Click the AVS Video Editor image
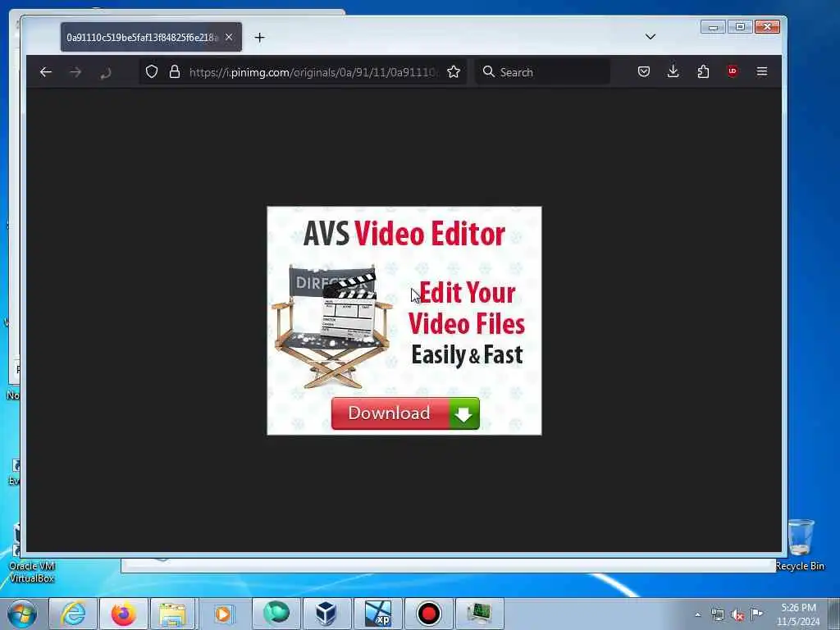The height and width of the screenshot is (630, 840). [404, 321]
